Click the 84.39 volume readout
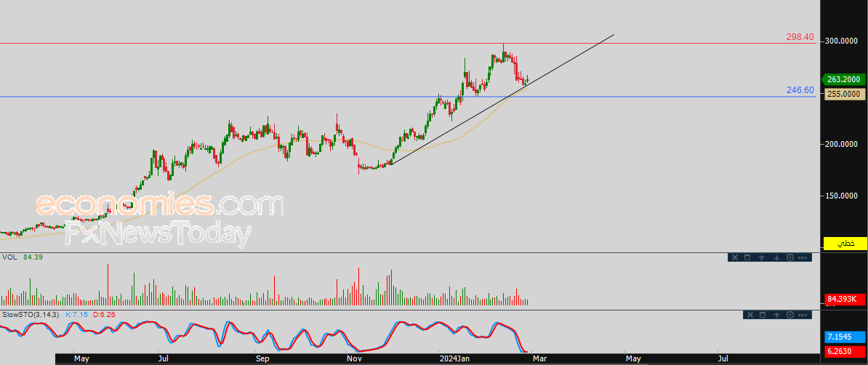 (x=33, y=257)
